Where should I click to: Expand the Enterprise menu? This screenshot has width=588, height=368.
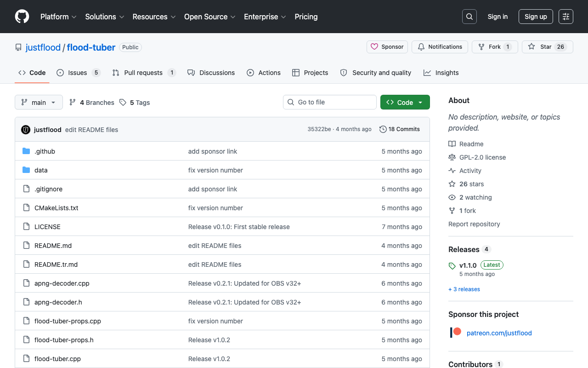pyautogui.click(x=265, y=17)
